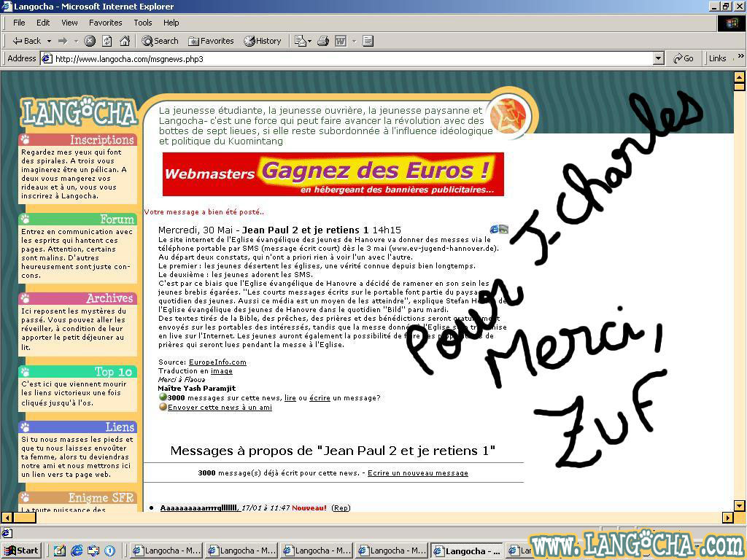Expand the Back button history dropdown
Image resolution: width=747 pixels, height=560 pixels.
tap(49, 41)
